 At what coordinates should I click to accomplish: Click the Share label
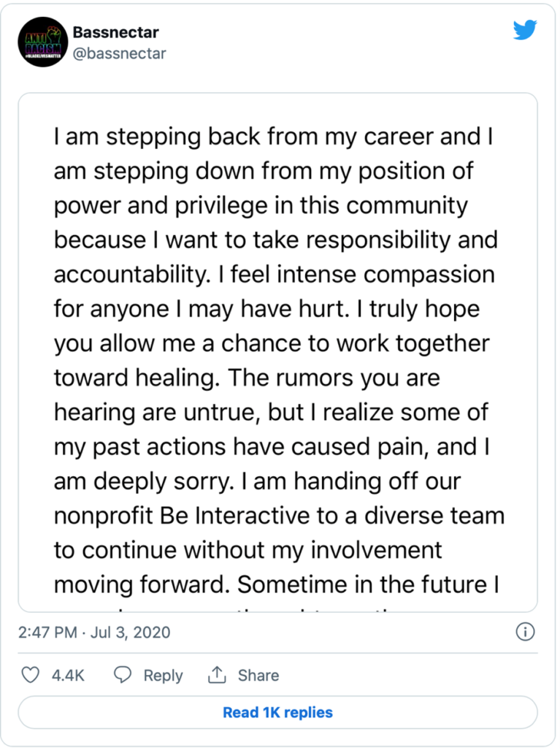click(x=258, y=676)
